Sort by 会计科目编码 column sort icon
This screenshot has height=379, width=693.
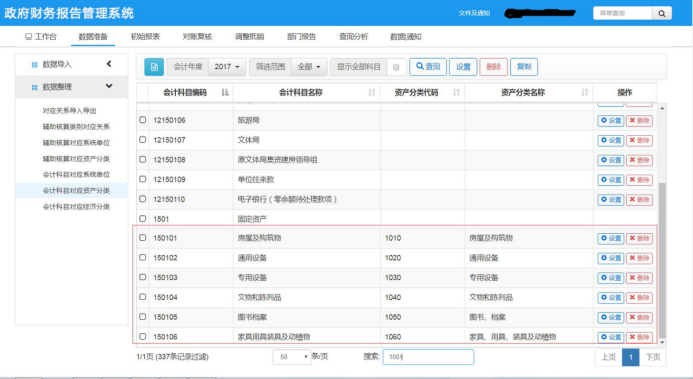click(225, 92)
